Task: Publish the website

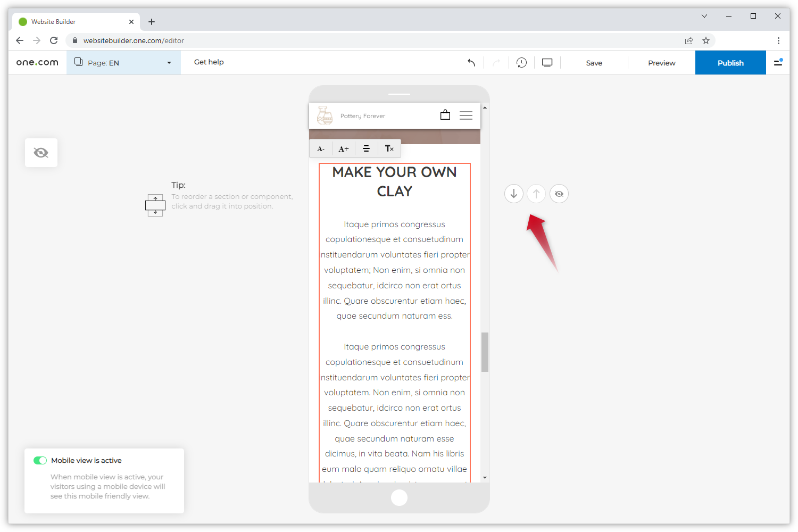Action: point(730,63)
